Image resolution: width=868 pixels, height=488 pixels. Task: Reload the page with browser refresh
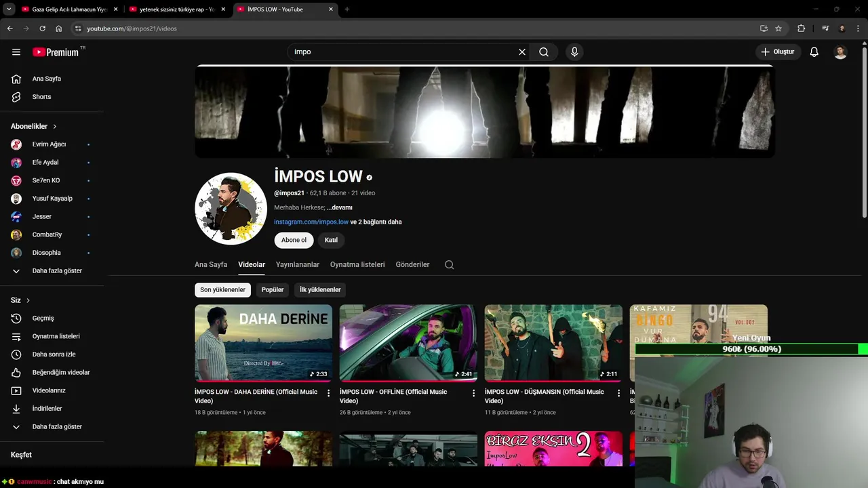pyautogui.click(x=42, y=28)
